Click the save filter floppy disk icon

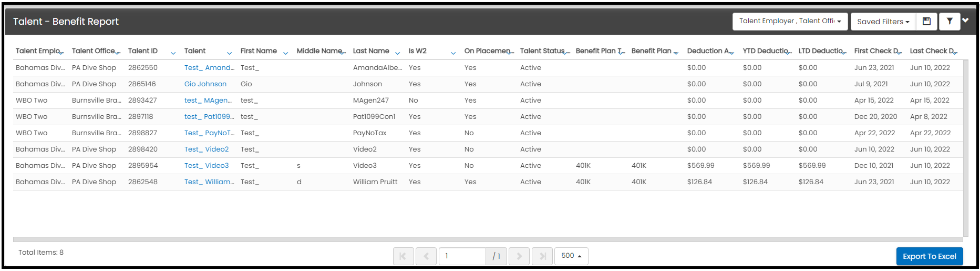point(926,22)
